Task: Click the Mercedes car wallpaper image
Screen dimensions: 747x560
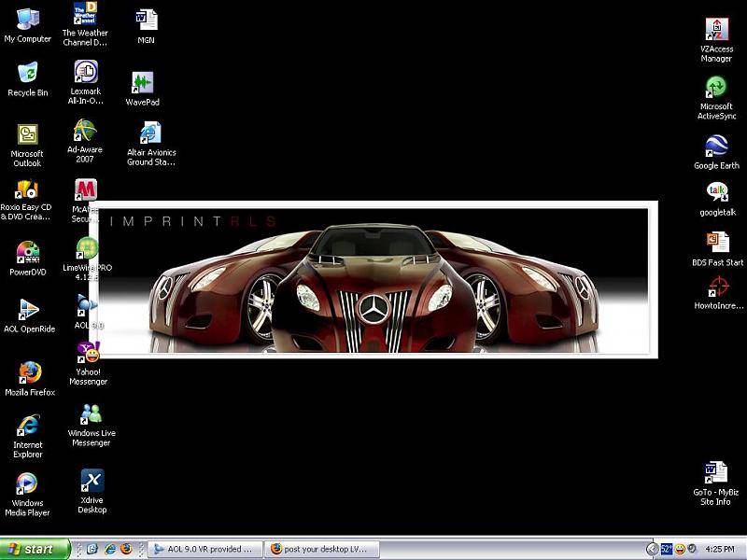Action: [373, 280]
